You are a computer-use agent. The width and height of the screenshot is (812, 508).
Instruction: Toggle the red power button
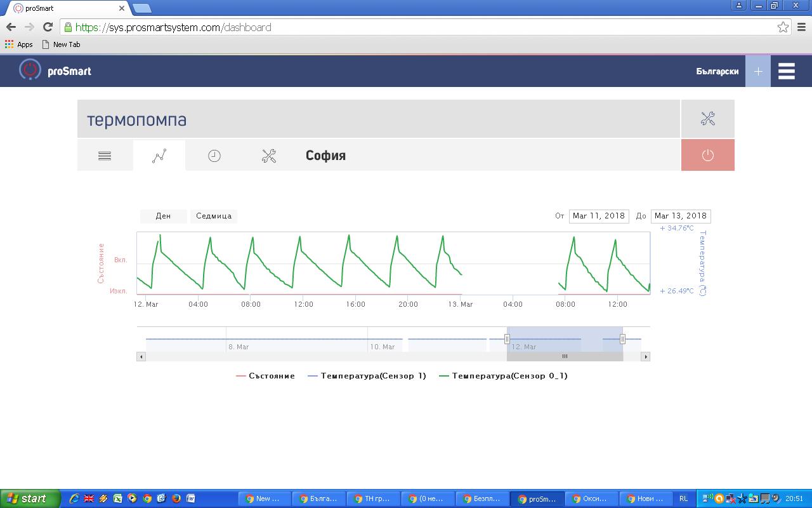(x=707, y=156)
